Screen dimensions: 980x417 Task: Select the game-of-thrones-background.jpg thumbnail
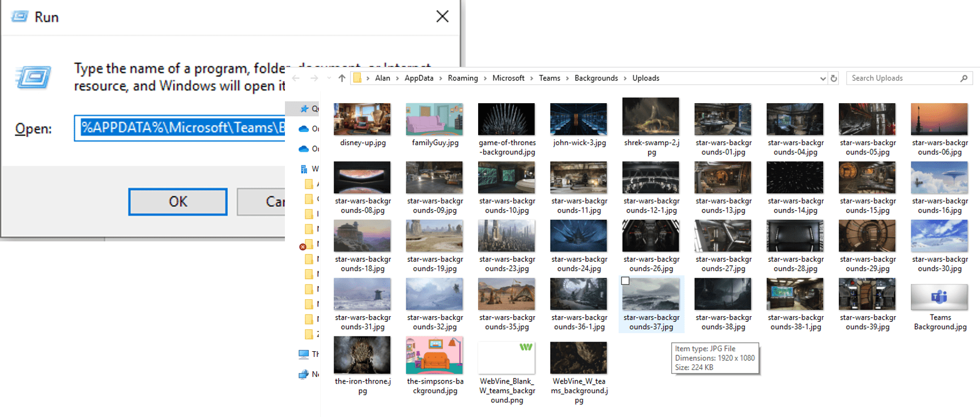pos(506,119)
